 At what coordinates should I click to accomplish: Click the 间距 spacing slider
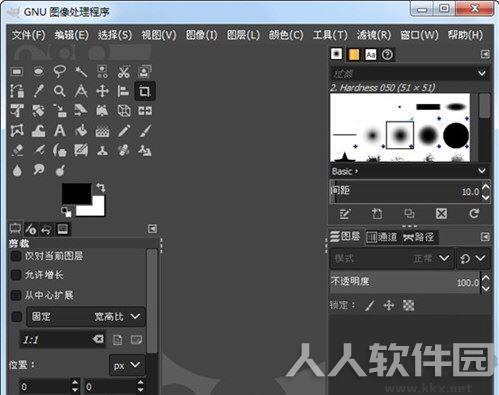(405, 191)
